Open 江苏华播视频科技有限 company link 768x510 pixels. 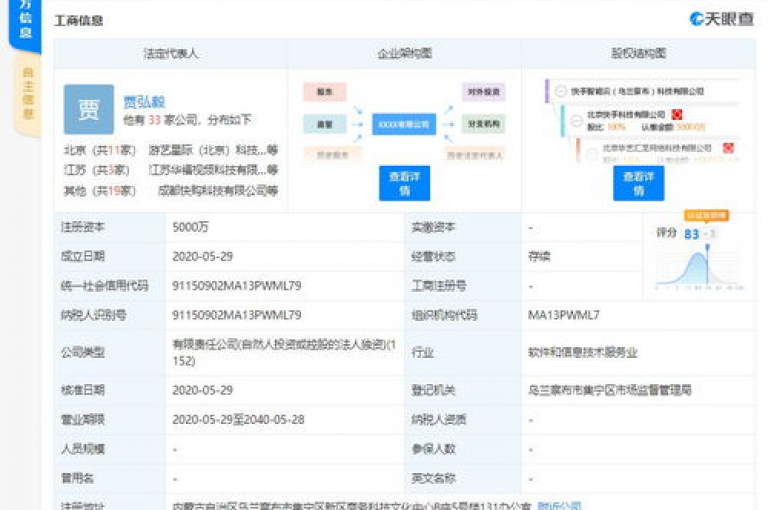coord(213,170)
